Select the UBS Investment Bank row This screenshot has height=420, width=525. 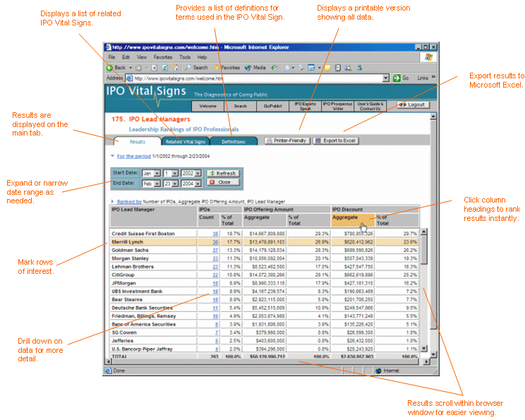264,292
